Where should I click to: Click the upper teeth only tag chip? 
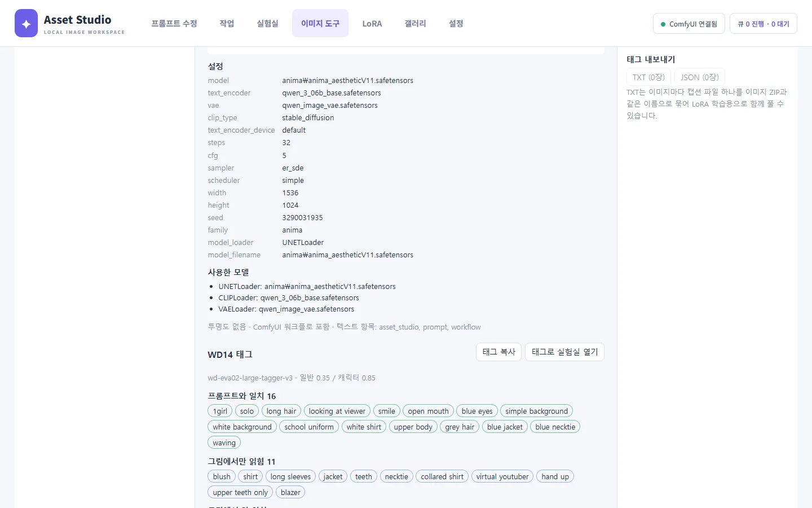240,492
